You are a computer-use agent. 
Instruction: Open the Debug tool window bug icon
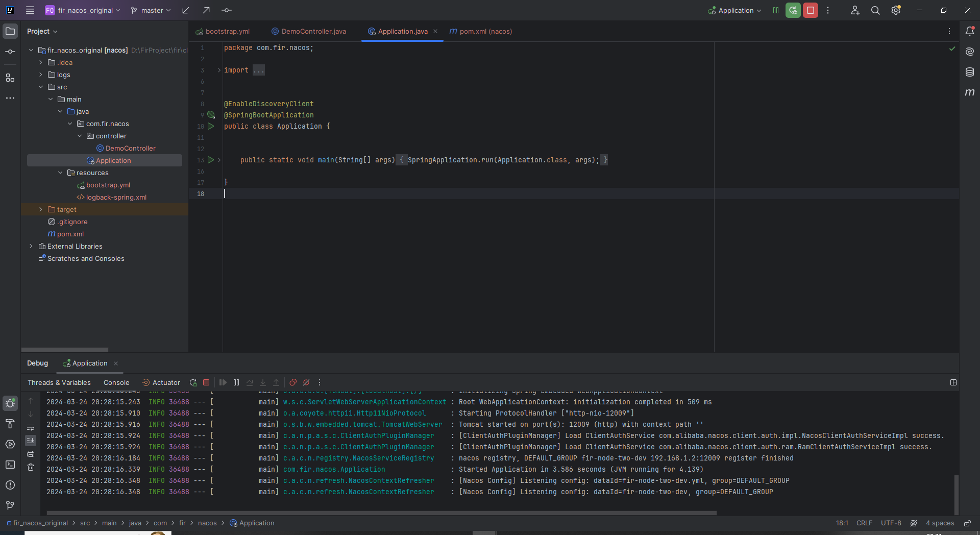tap(10, 403)
